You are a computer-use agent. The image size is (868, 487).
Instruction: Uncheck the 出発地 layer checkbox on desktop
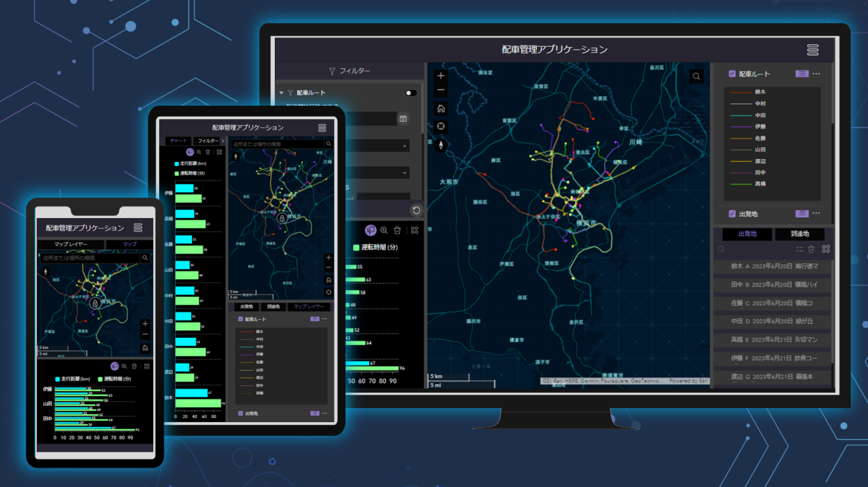tap(732, 214)
